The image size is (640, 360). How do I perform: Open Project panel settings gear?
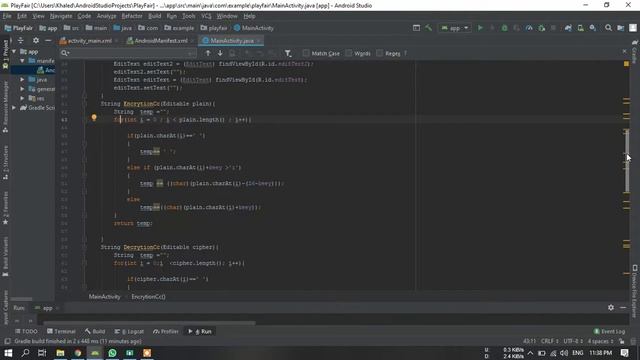(36, 40)
